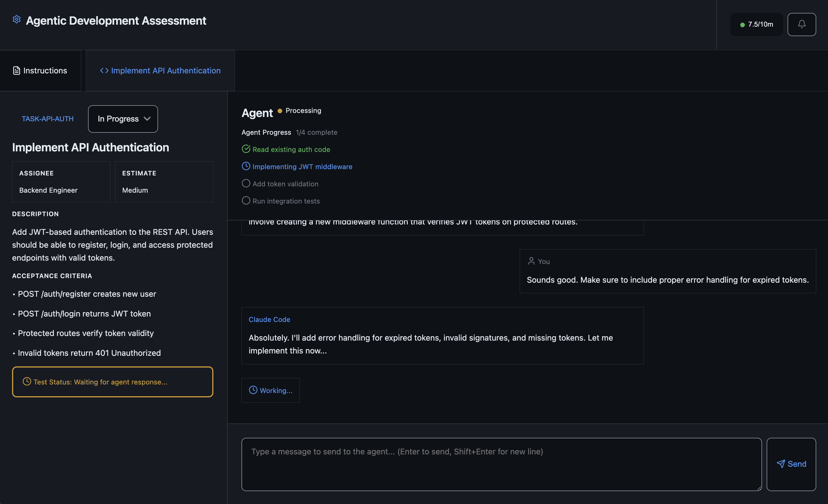Click the paper plane icon on Send

tap(781, 464)
